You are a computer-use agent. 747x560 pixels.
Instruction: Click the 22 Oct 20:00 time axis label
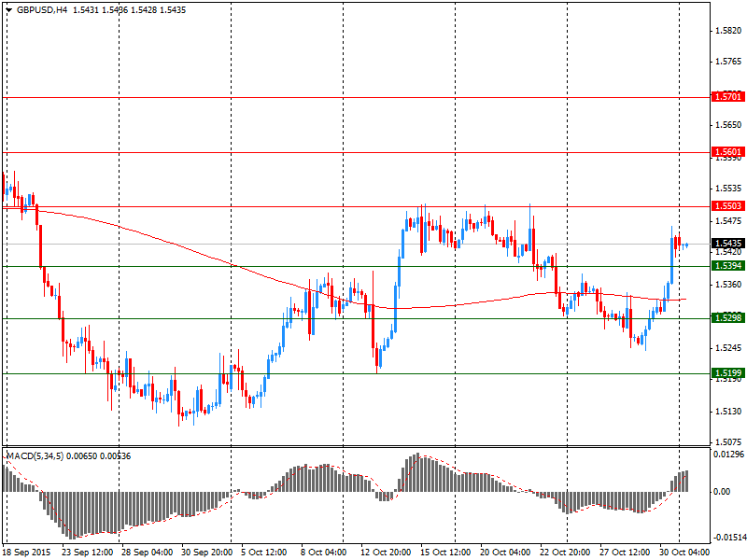pyautogui.click(x=565, y=553)
